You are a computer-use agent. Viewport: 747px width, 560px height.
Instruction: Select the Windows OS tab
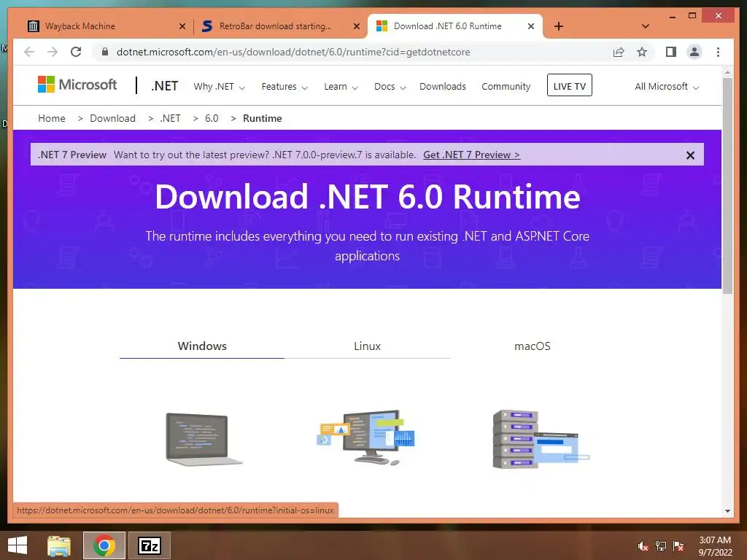pos(202,346)
